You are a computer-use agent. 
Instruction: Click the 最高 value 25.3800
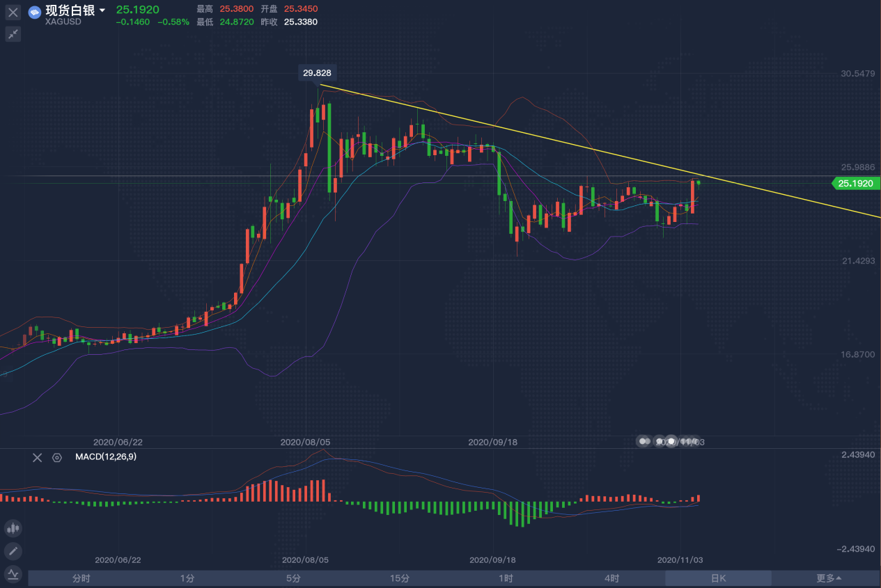tap(237, 10)
